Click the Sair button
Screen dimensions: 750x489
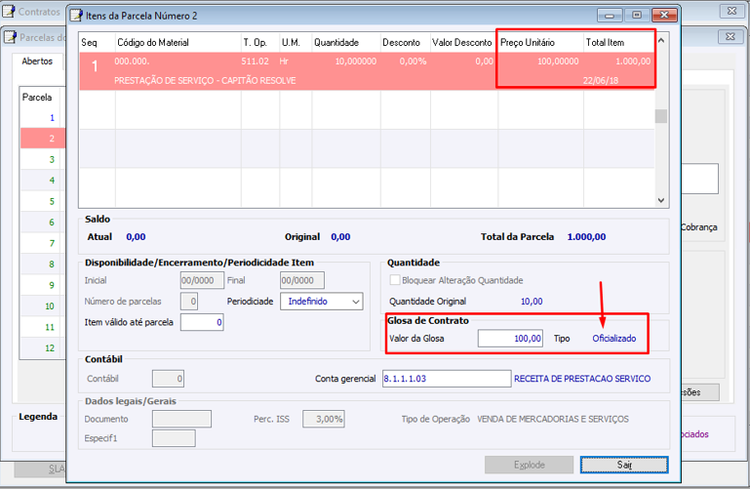point(624,465)
